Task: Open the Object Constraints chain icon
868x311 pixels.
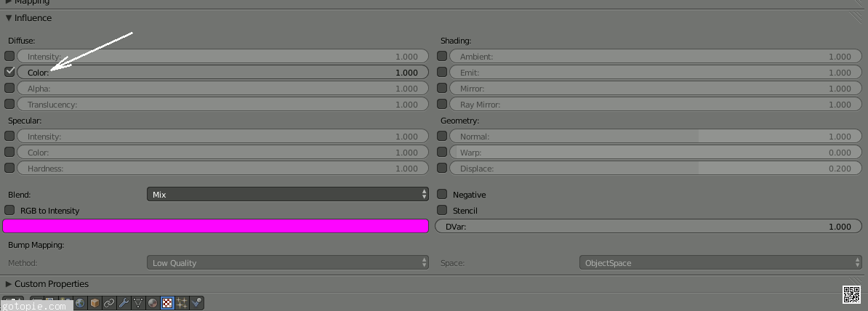Action: pos(109,303)
